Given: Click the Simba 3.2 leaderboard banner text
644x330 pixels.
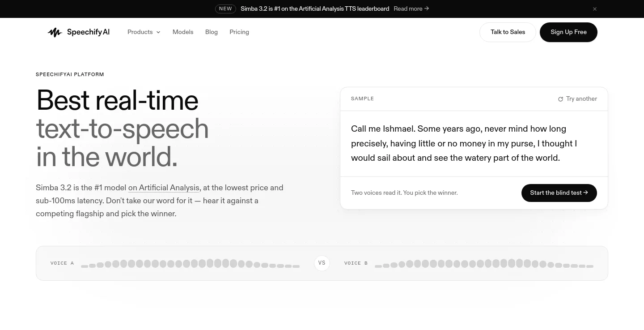Looking at the screenshot, I should click(x=315, y=9).
